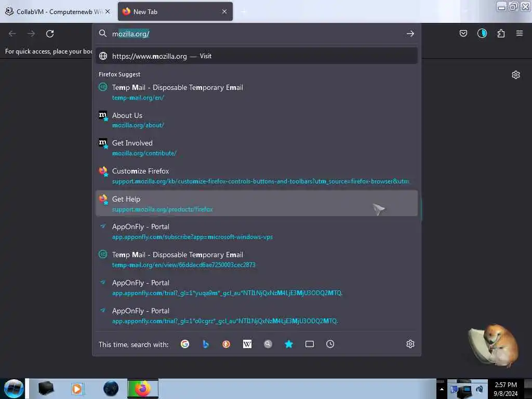Open Temp Mail view/66ddecd6ae suggestion

tap(257, 260)
